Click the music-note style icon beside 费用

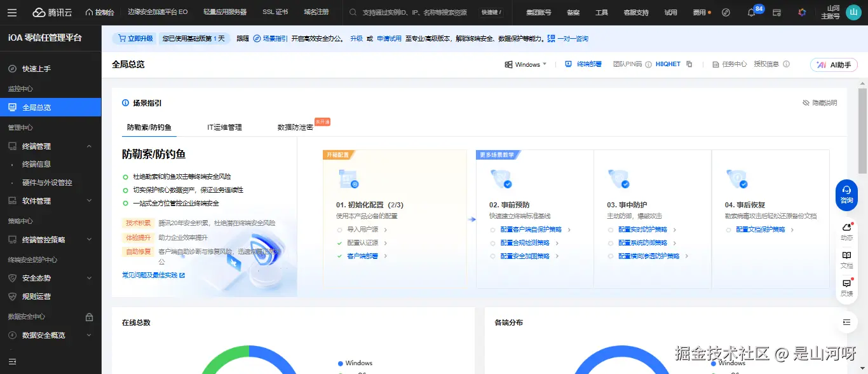(x=726, y=12)
